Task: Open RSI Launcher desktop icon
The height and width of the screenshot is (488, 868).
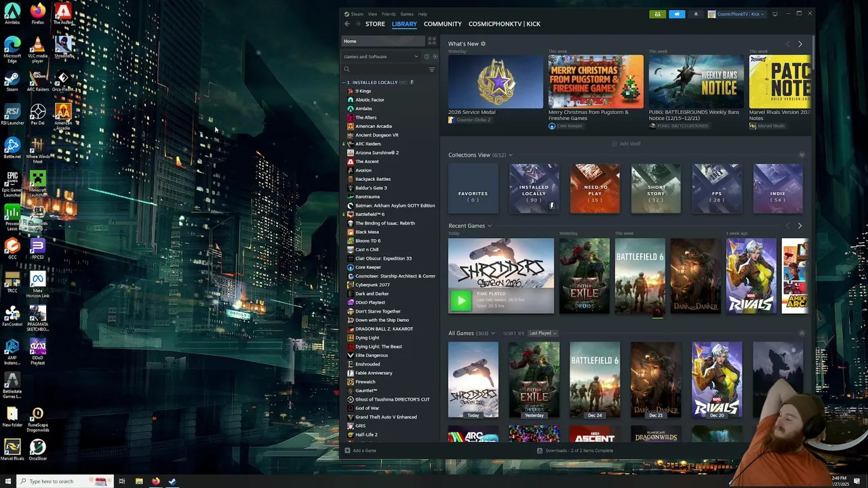Action: tap(12, 115)
